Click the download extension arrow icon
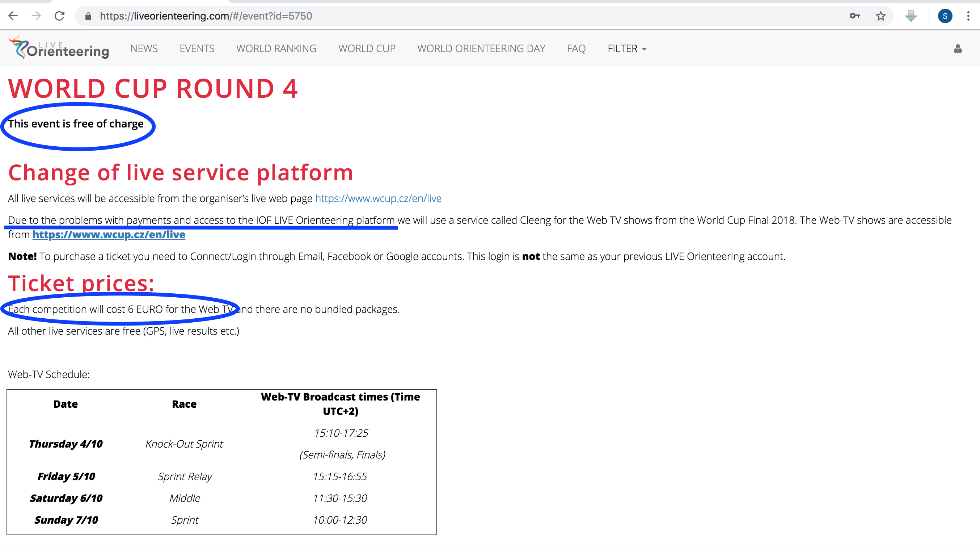The height and width of the screenshot is (549, 980). [911, 16]
